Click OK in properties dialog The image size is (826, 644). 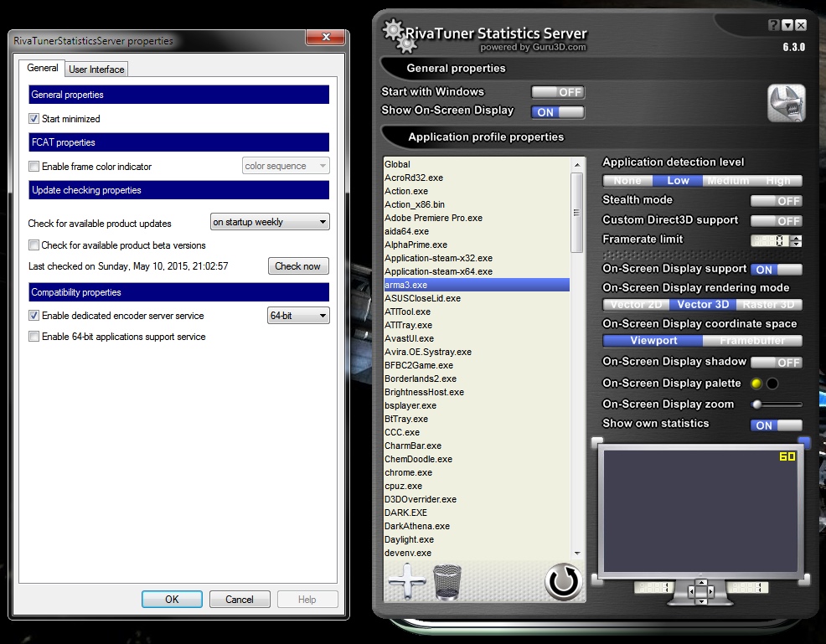pyautogui.click(x=172, y=600)
